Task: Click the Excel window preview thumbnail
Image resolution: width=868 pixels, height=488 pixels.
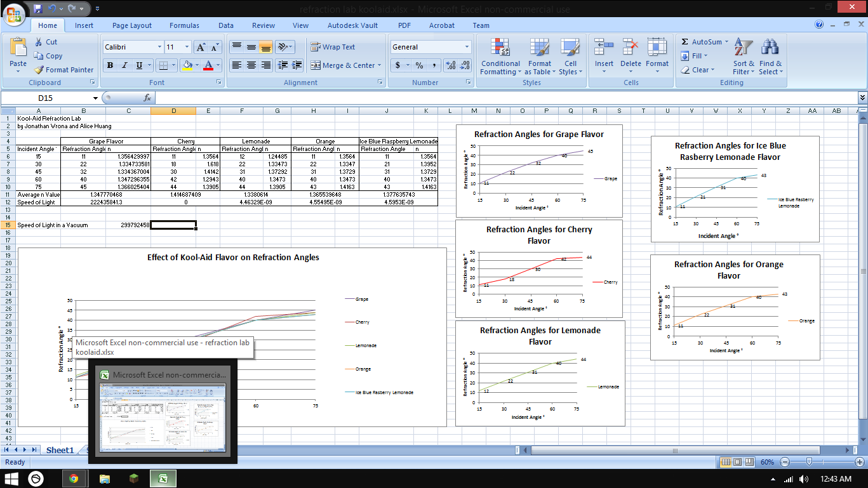Action: coord(163,418)
